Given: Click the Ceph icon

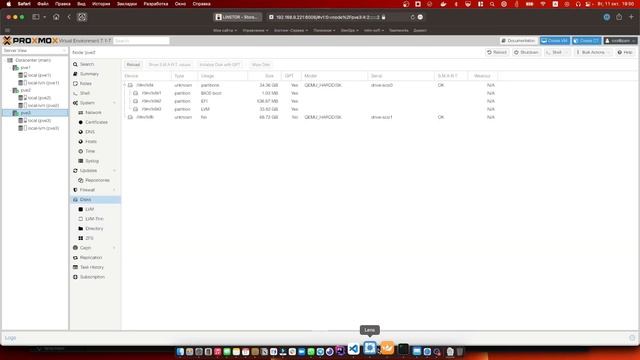Looking at the screenshot, I should [x=75, y=248].
